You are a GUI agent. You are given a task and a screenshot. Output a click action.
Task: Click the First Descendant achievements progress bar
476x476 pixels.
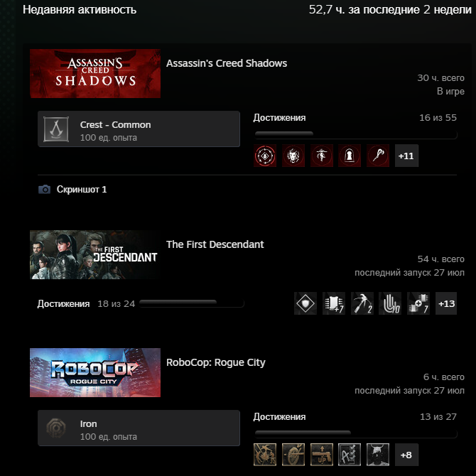(192, 303)
